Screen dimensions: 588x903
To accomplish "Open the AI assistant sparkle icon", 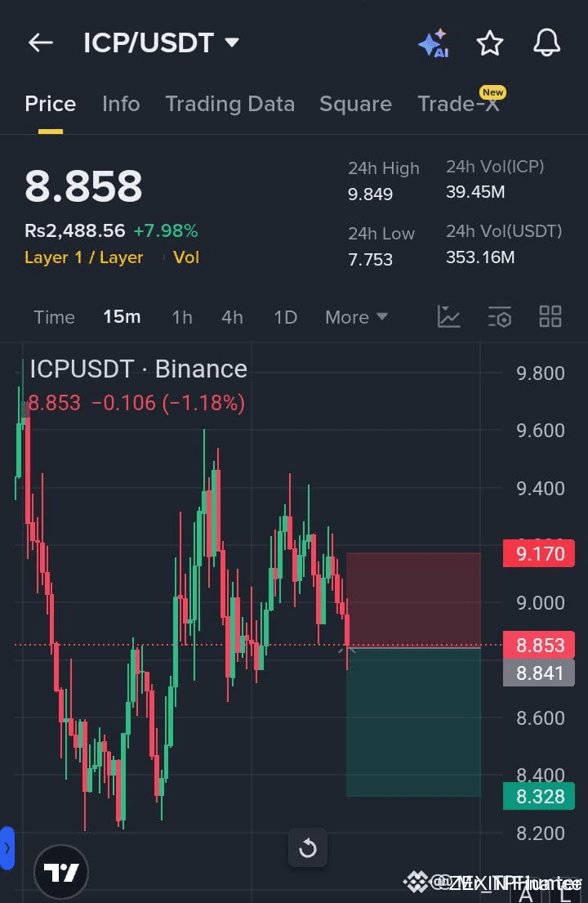I will coord(434,43).
